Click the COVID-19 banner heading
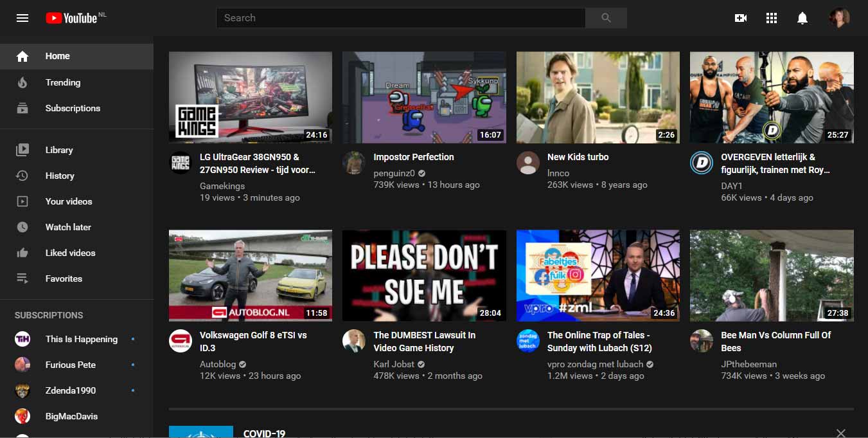 264,433
